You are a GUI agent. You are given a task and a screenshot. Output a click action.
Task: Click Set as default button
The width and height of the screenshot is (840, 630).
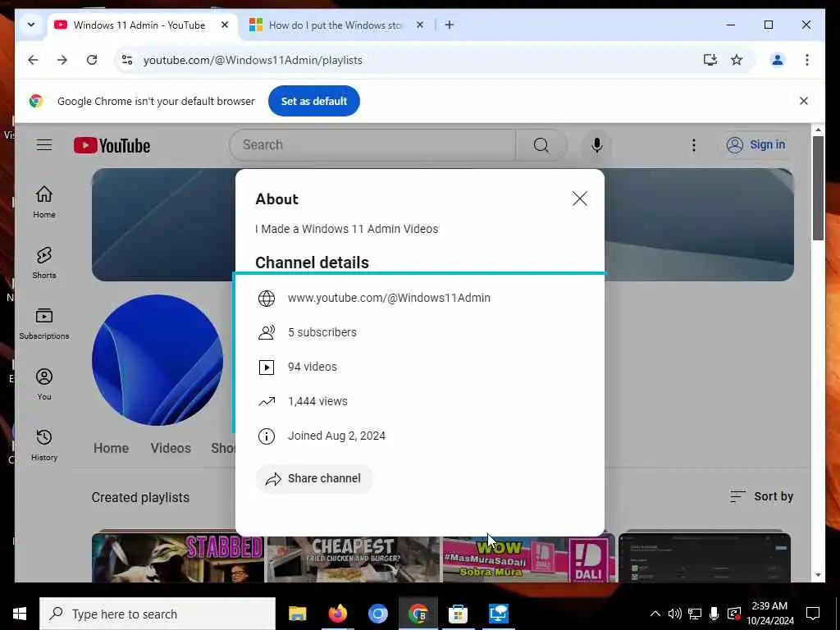(314, 101)
